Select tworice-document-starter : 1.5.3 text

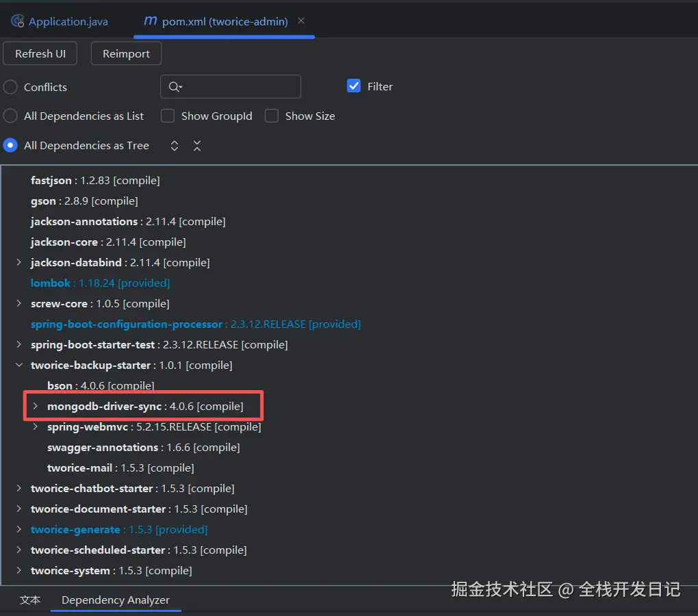coord(139,509)
